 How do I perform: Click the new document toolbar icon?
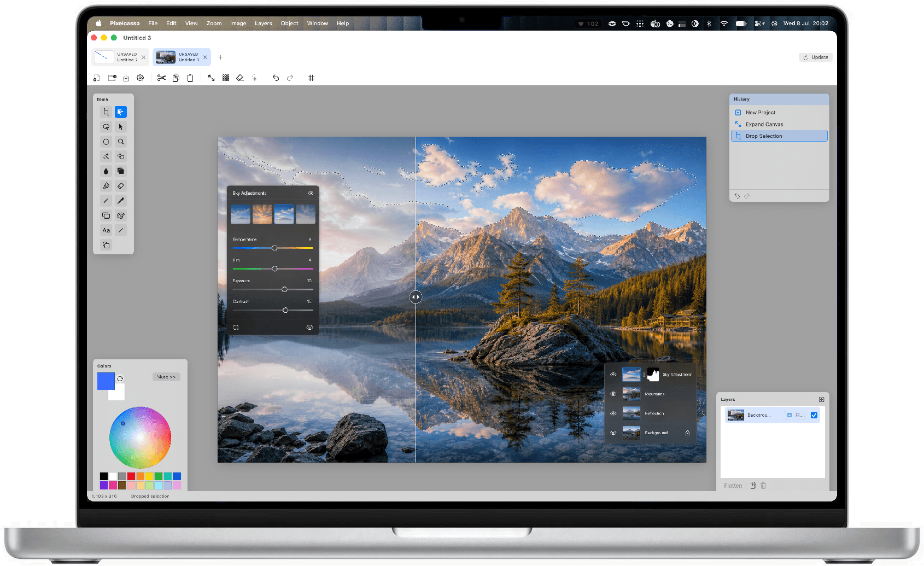[x=97, y=78]
